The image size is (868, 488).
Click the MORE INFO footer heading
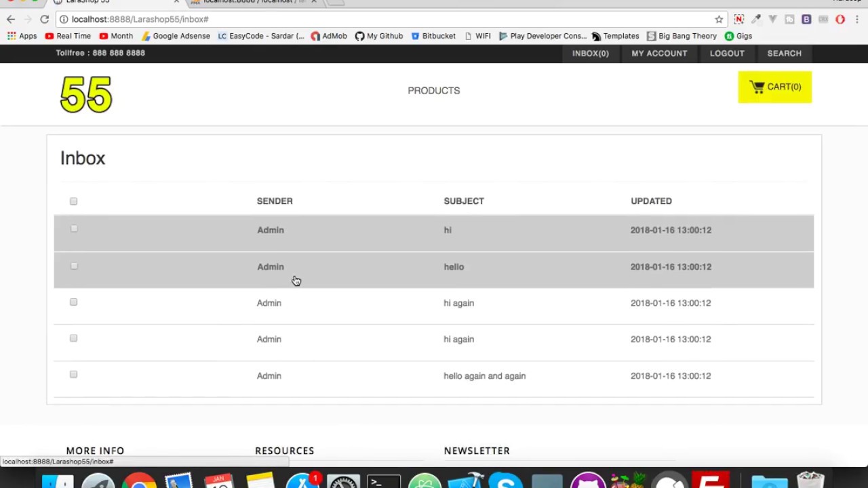click(95, 451)
